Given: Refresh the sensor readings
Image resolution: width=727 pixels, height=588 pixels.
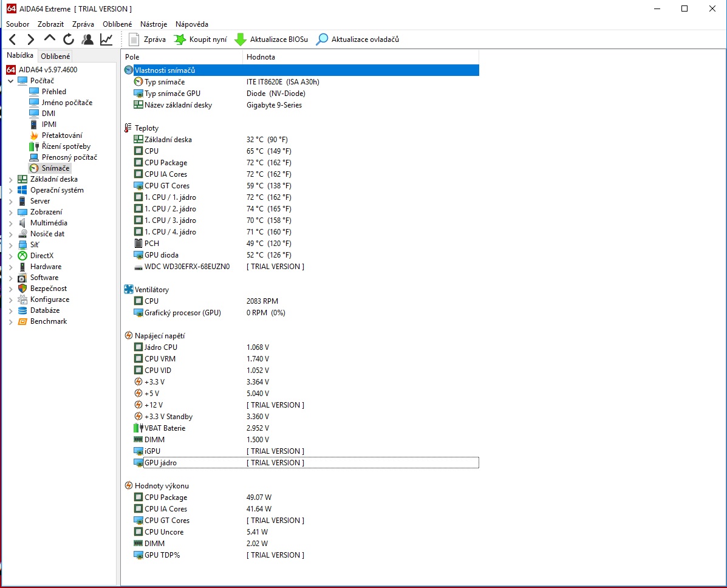Looking at the screenshot, I should click(x=69, y=39).
